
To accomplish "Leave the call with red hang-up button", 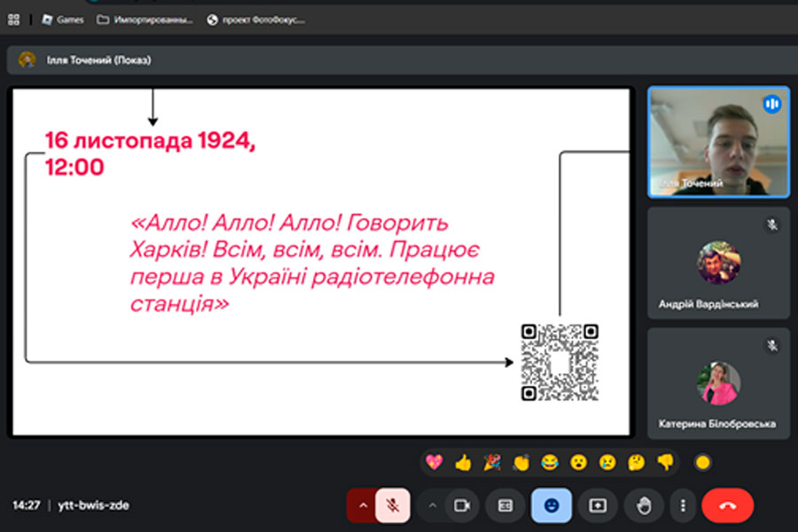I will 727,505.
